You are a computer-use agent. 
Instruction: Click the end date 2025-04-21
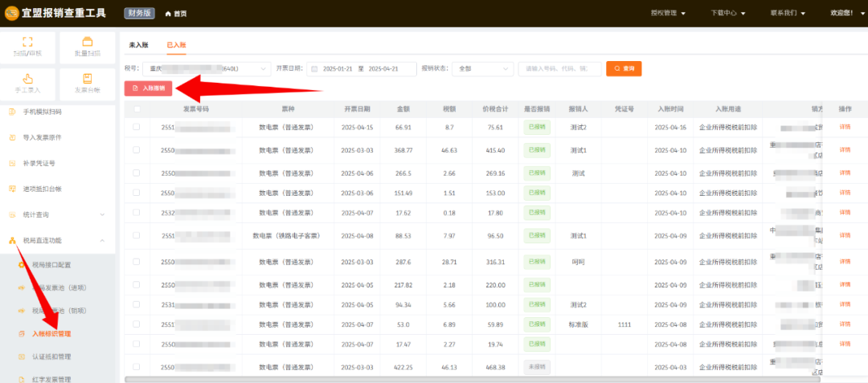[383, 69]
